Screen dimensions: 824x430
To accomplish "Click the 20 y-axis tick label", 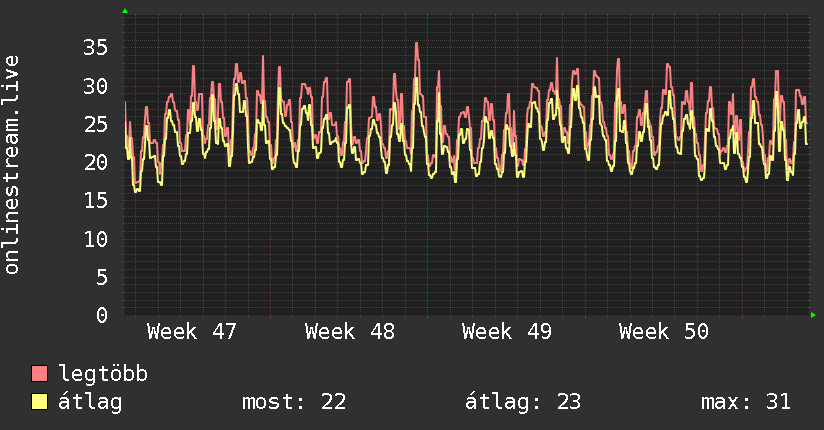I will (95, 162).
